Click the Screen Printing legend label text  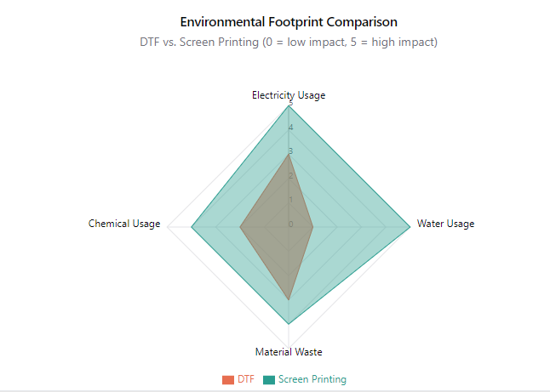click(x=312, y=379)
